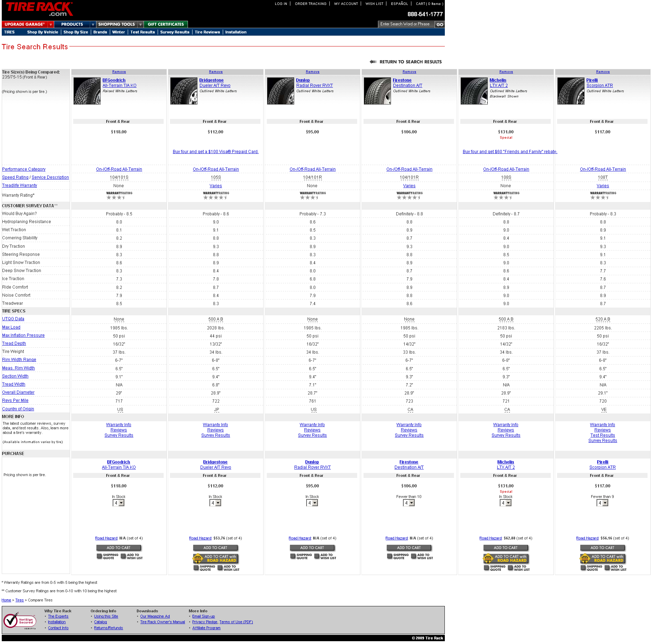The width and height of the screenshot is (663, 644).
Task: Open Firestone Survey Results link
Action: click(x=409, y=435)
